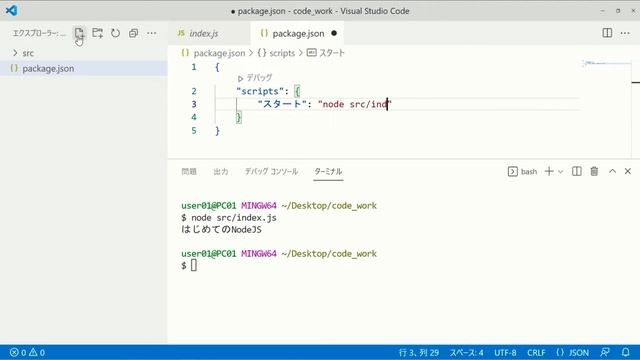640x360 pixels.
Task: Open the 問題 panel tab
Action: [189, 171]
